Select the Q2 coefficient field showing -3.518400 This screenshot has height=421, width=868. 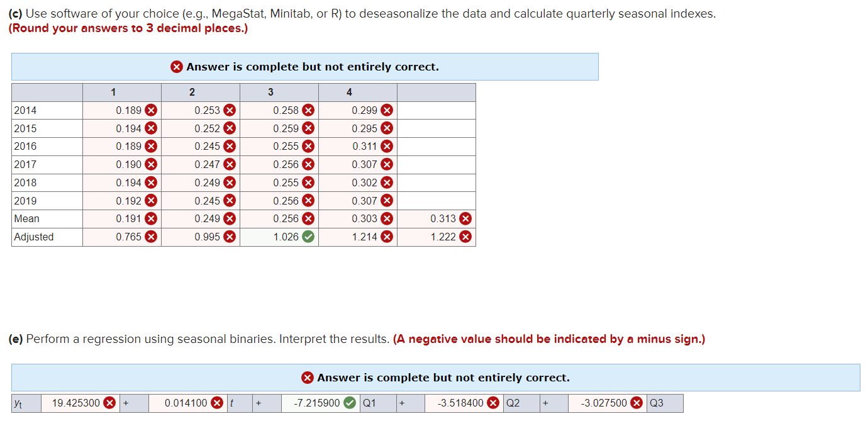[x=462, y=403]
